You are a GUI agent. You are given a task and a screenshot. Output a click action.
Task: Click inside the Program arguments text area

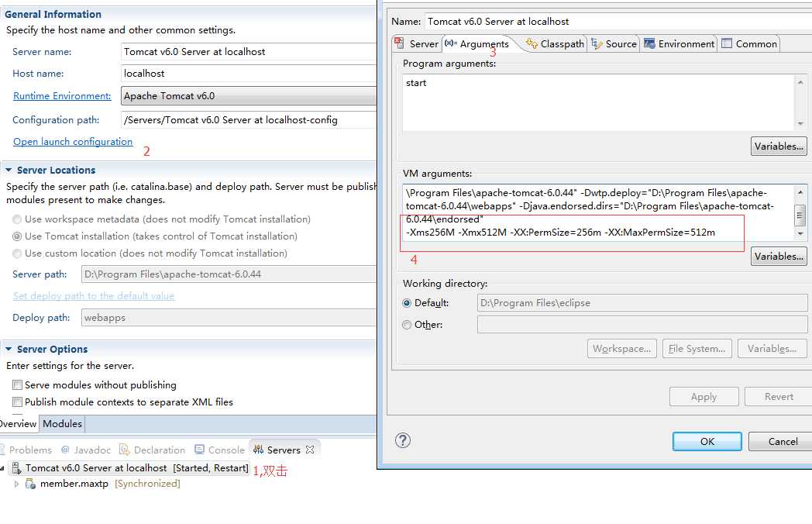pyautogui.click(x=599, y=102)
